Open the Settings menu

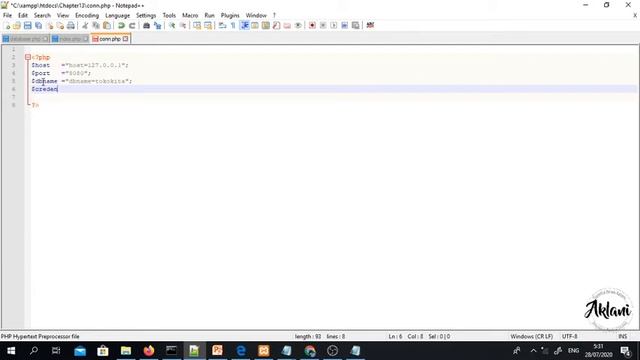pos(146,16)
